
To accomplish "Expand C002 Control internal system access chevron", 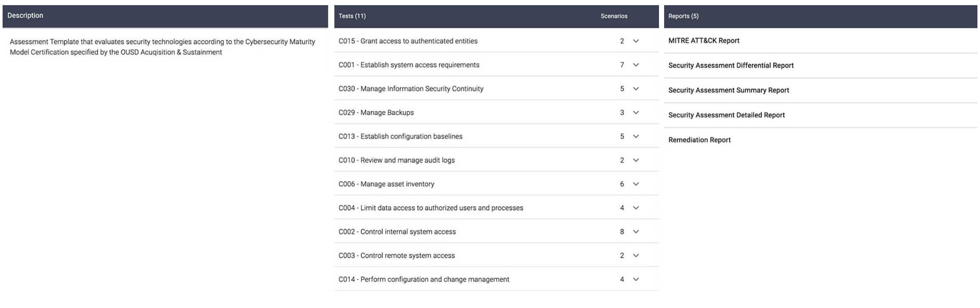I will 636,231.
